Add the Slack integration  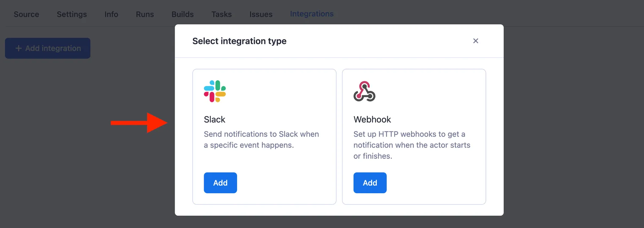click(x=220, y=183)
